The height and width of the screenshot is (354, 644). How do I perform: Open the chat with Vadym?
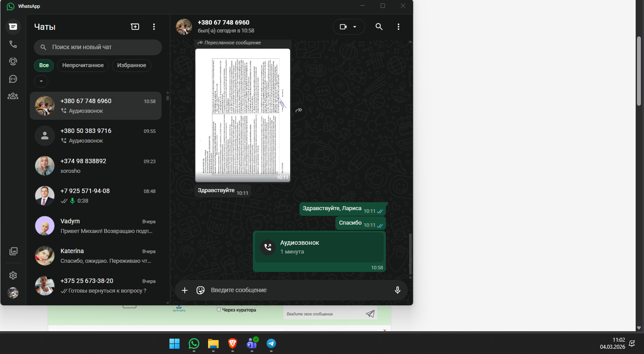[x=96, y=225]
